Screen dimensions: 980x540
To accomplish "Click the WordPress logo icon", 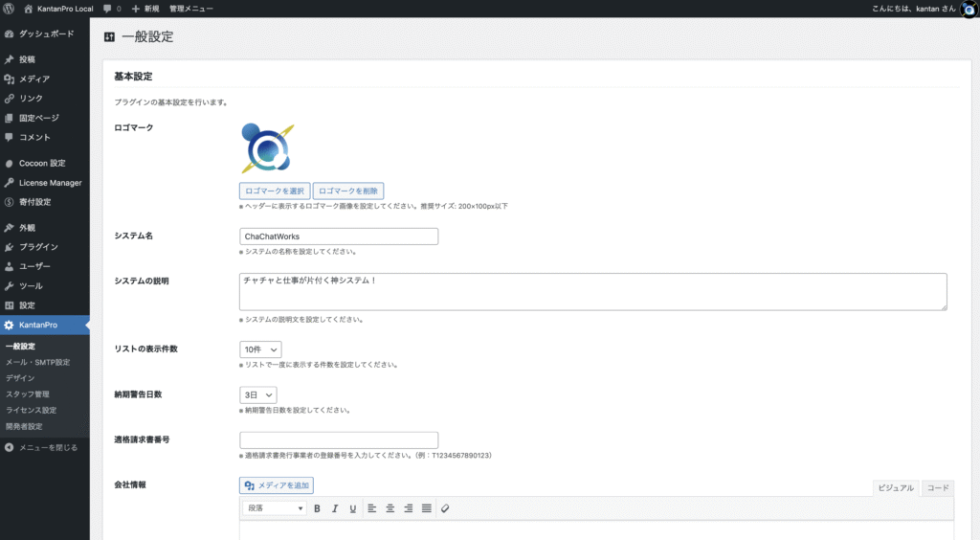I will (x=9, y=9).
